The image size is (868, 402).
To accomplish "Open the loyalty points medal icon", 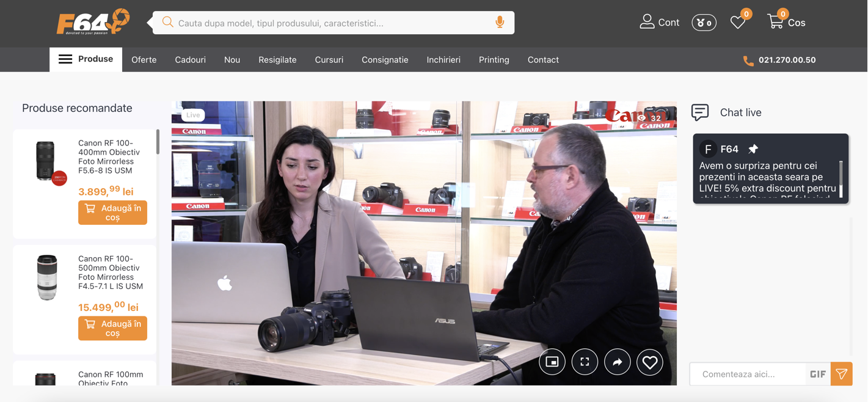I will pyautogui.click(x=704, y=23).
